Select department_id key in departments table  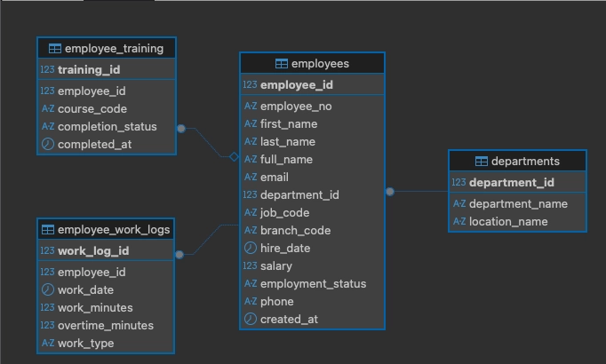point(511,183)
